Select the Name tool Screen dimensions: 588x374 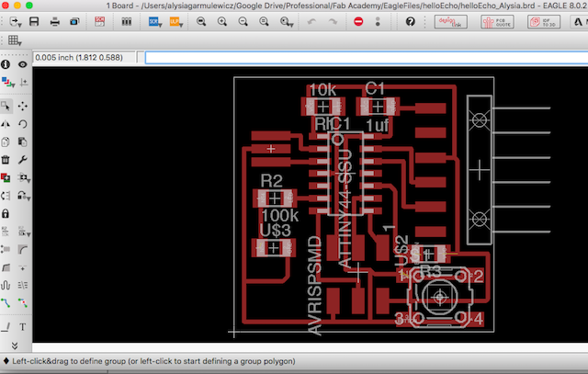6,232
